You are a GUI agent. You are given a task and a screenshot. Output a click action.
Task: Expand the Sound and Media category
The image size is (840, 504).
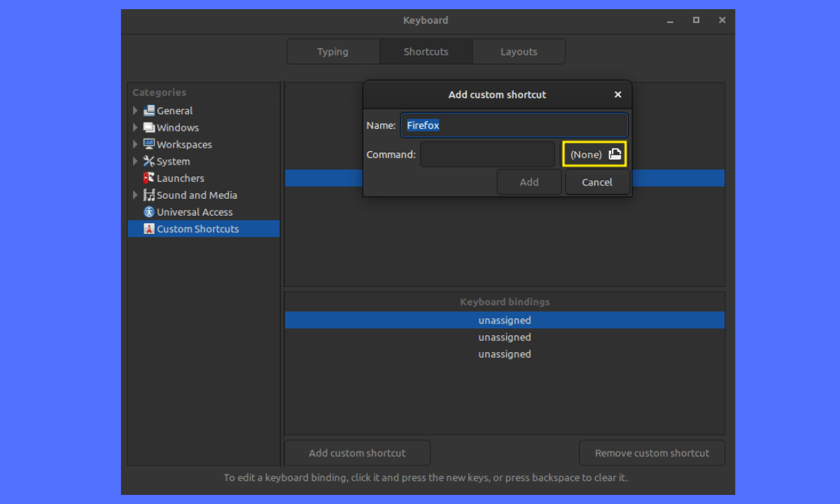135,195
